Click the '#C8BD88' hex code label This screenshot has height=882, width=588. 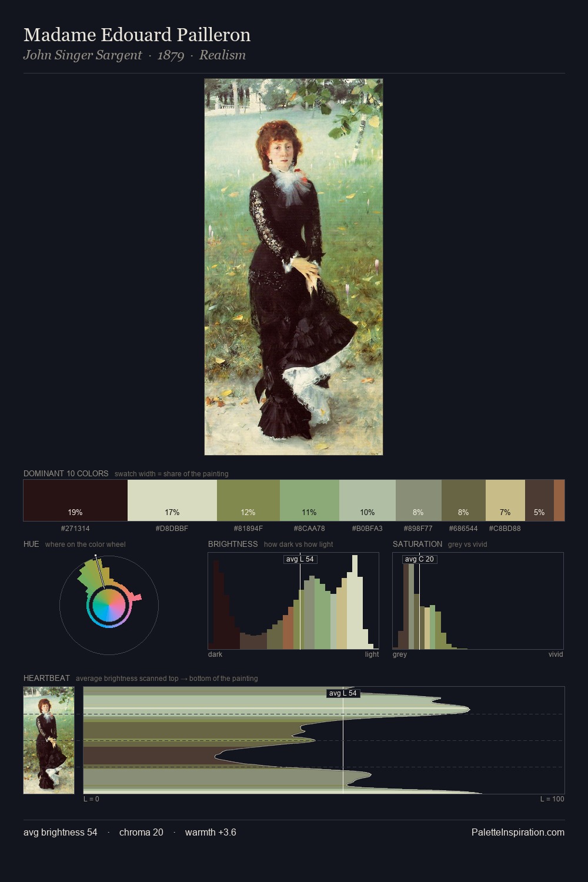coord(505,529)
